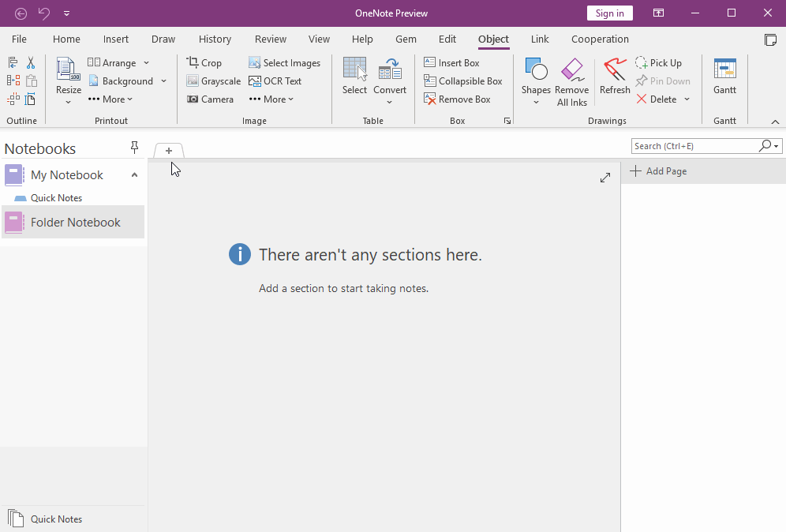Open the Gantt chart tool

[725, 76]
